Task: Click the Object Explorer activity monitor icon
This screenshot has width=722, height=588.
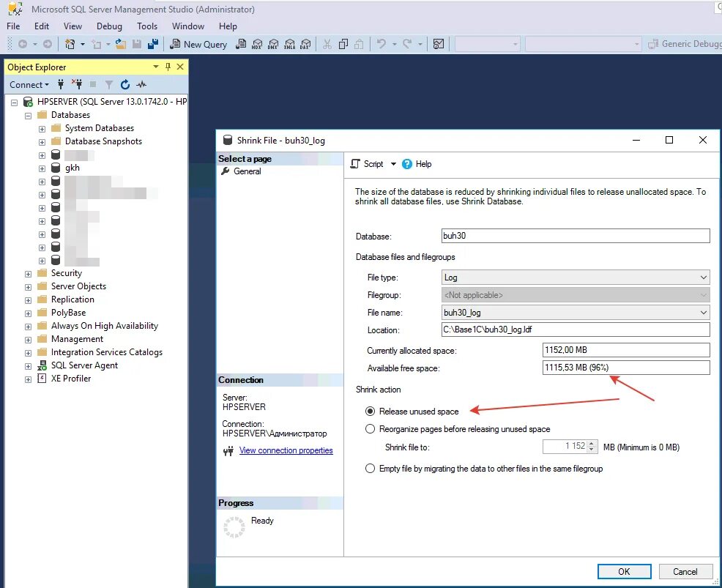Action: pos(141,84)
